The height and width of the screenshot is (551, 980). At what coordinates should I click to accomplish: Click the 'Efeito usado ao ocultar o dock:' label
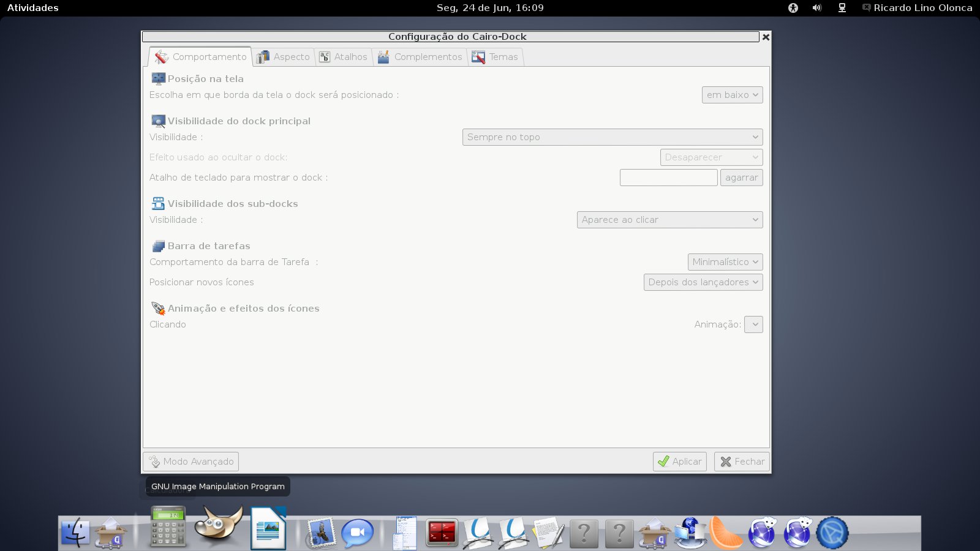tap(218, 157)
